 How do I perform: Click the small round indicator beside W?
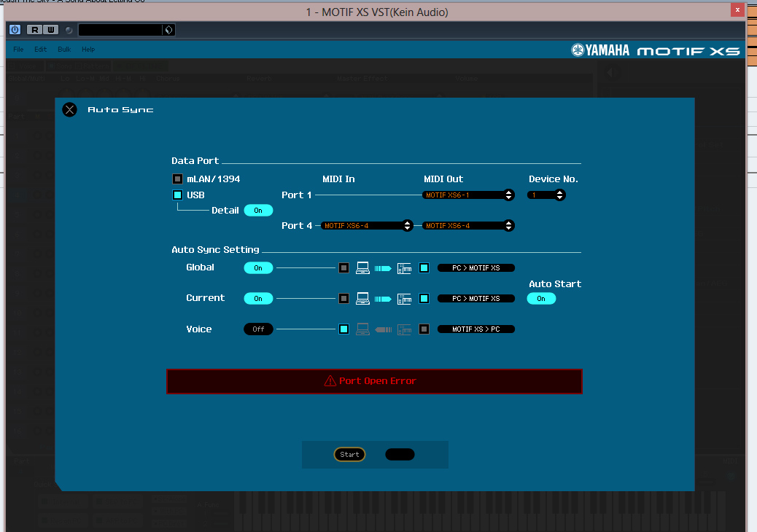click(x=69, y=30)
